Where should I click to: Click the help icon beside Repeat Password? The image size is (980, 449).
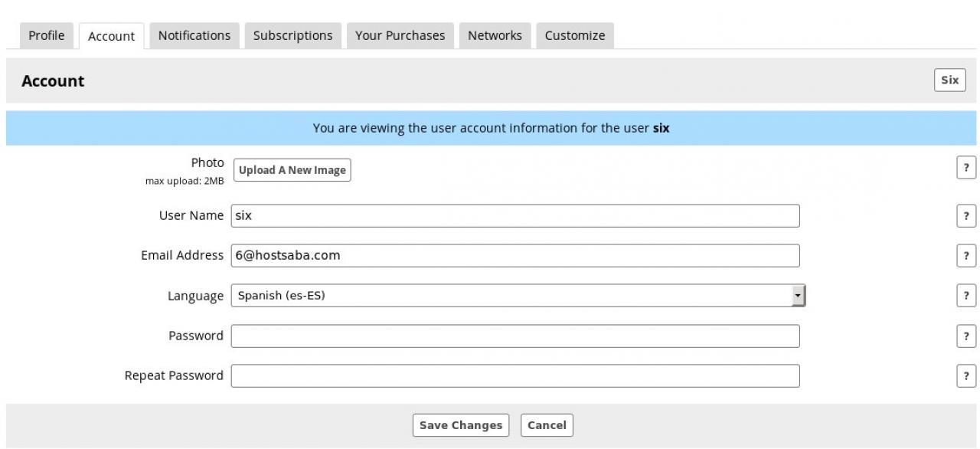[966, 375]
